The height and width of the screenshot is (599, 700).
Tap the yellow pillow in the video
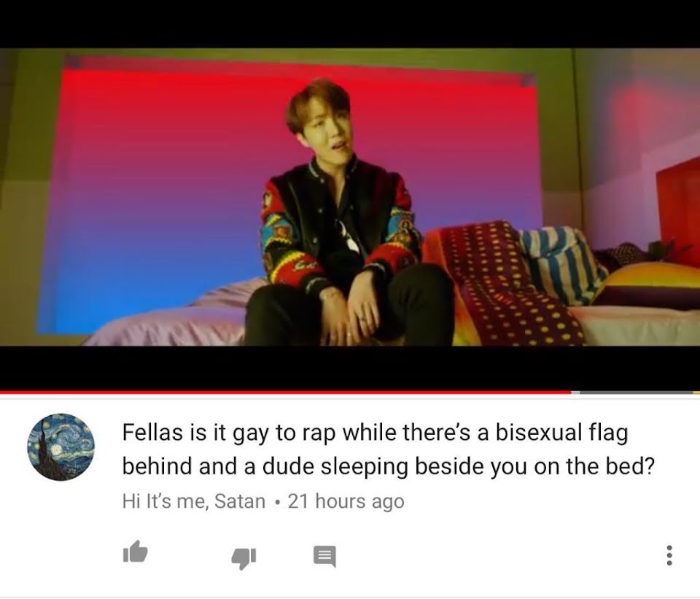pos(647,285)
